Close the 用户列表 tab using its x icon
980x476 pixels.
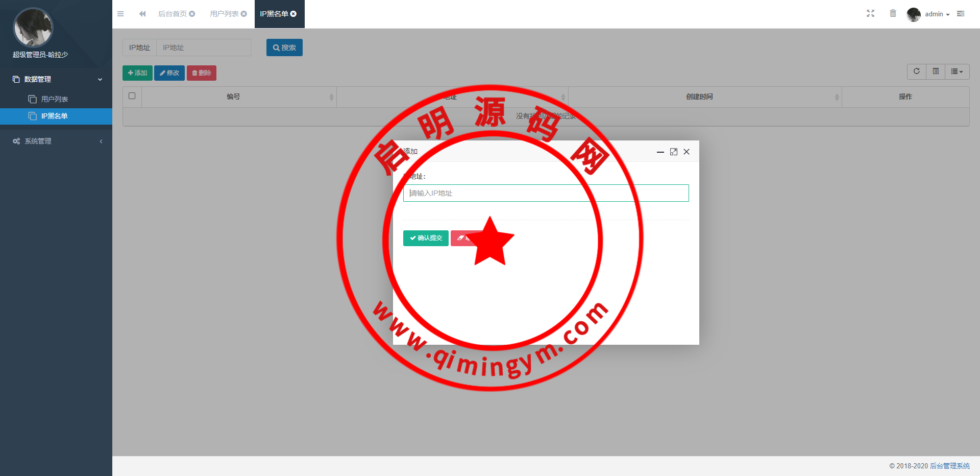[244, 14]
